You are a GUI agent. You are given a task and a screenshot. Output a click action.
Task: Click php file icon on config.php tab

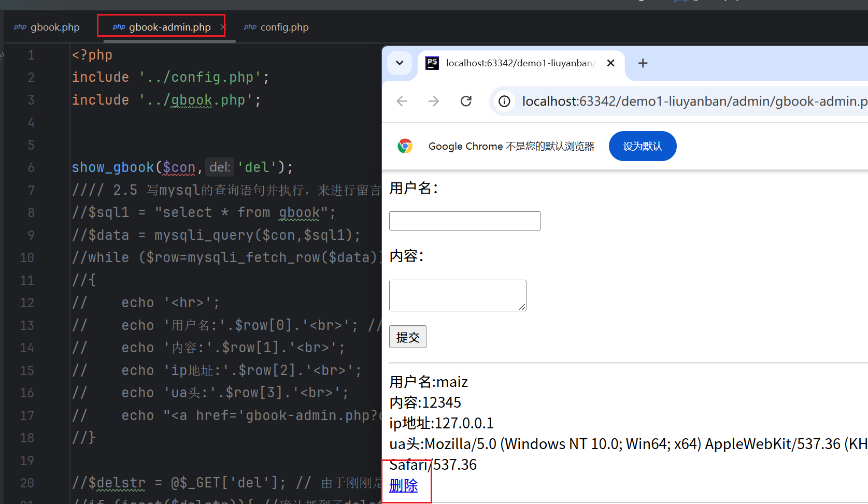pyautogui.click(x=250, y=27)
